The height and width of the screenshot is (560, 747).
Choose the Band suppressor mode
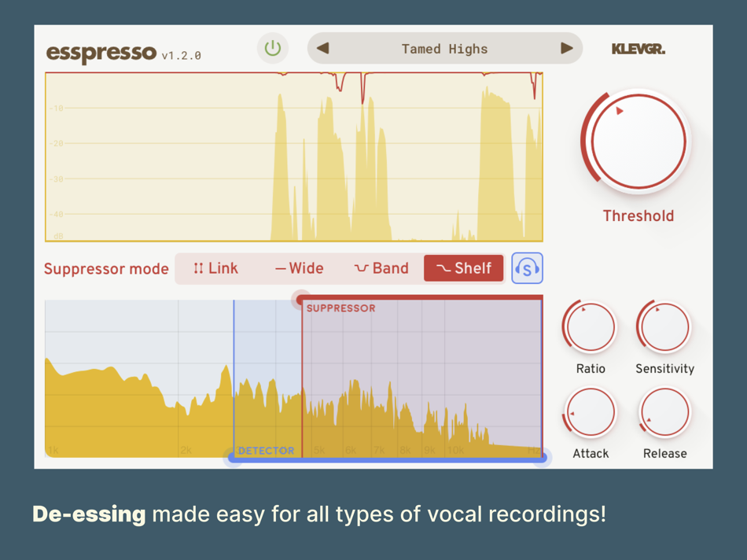click(x=381, y=268)
